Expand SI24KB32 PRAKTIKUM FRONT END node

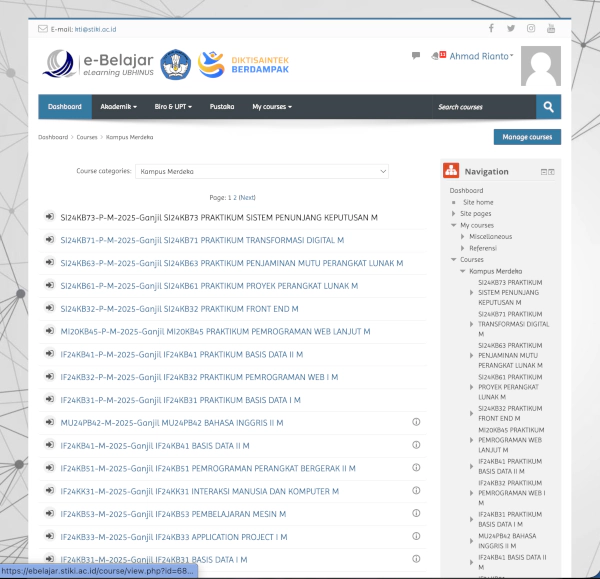[471, 413]
